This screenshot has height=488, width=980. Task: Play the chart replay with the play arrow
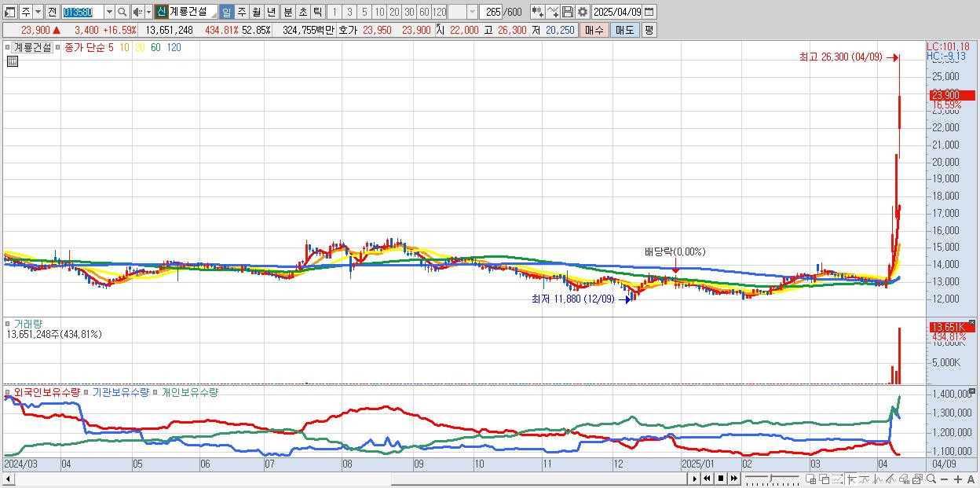(x=695, y=479)
